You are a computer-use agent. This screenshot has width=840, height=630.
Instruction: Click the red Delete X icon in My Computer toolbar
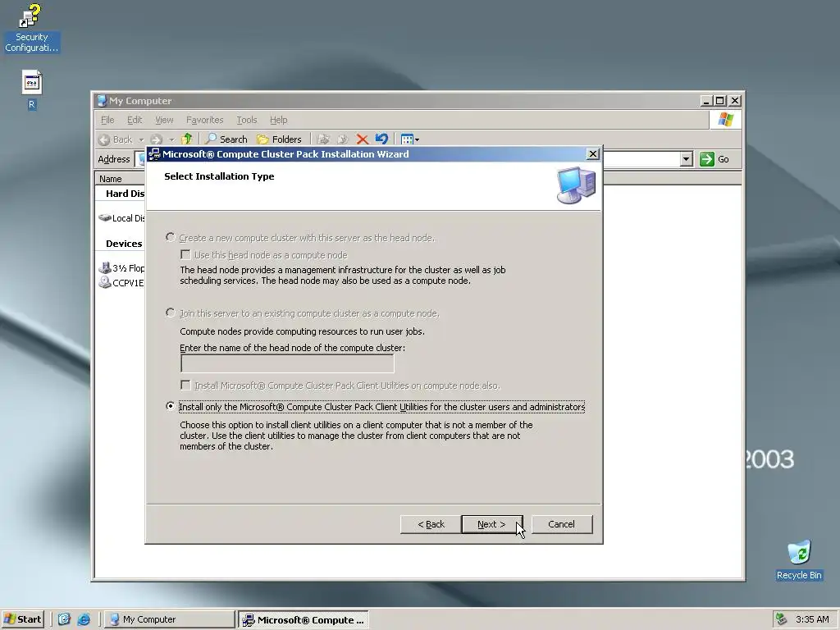point(362,139)
